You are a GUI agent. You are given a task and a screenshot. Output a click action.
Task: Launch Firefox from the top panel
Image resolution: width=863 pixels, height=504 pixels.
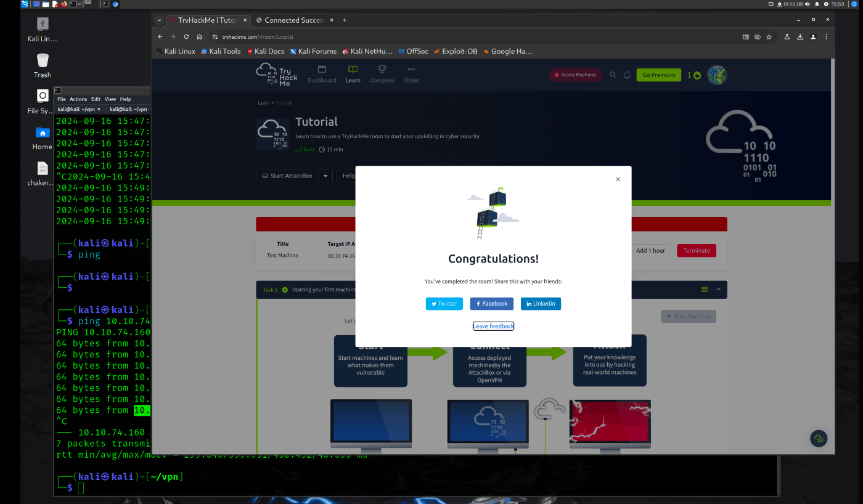[64, 4]
